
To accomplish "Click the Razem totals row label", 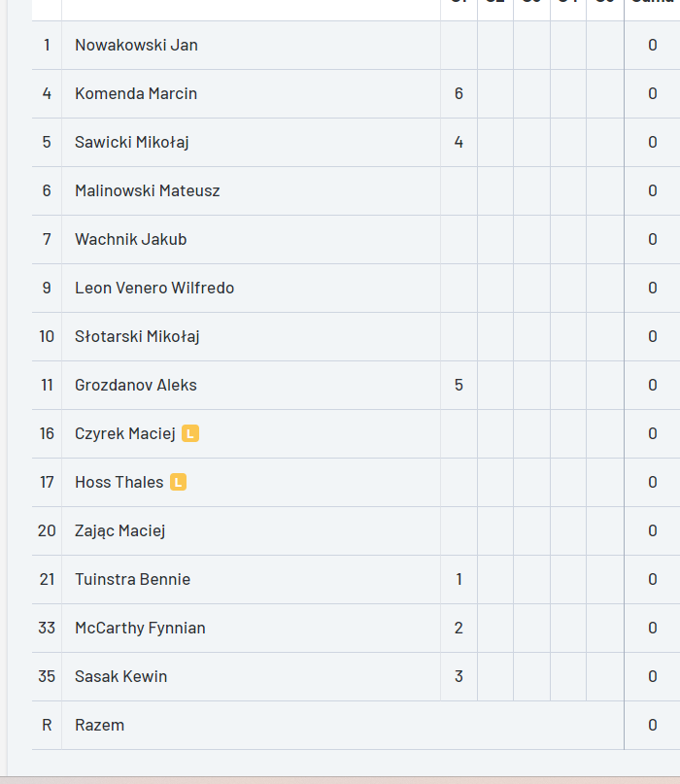I will [x=99, y=725].
